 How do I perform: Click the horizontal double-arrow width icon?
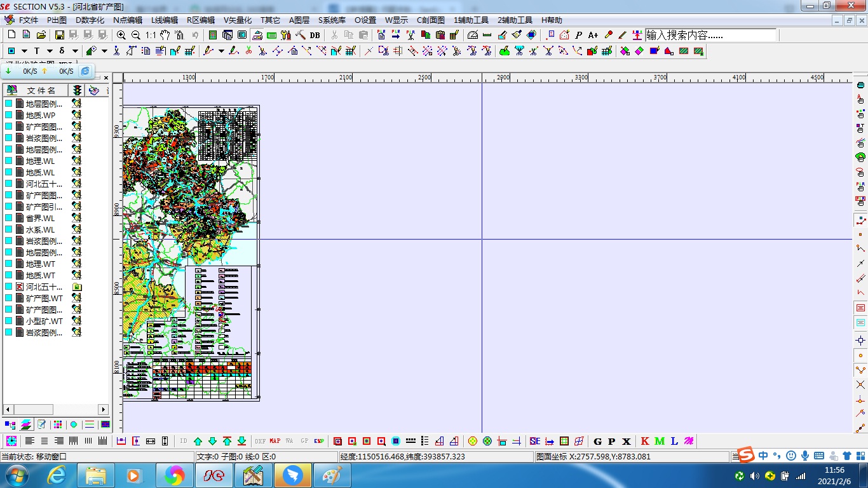pyautogui.click(x=151, y=441)
